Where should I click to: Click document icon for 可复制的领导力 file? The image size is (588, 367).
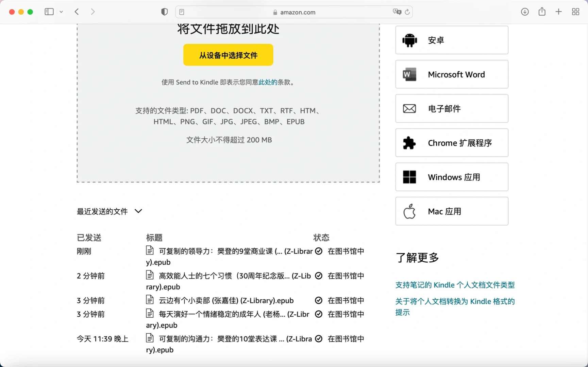point(150,250)
